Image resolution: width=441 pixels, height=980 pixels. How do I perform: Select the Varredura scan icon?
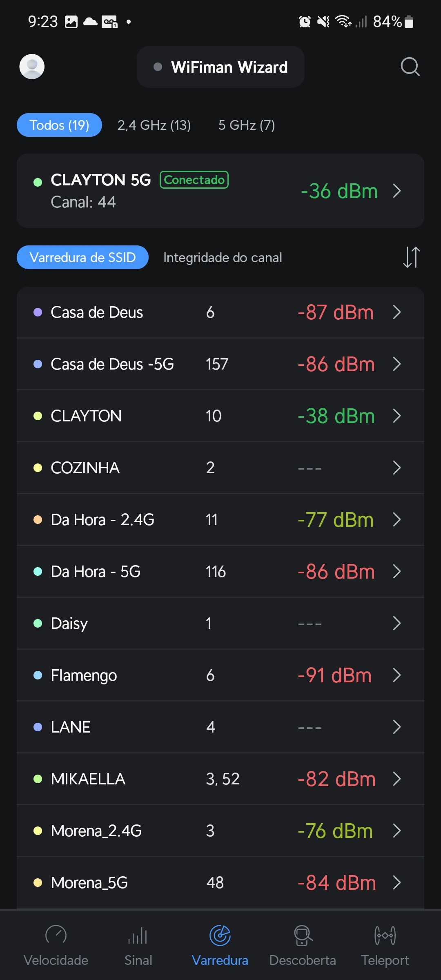click(x=220, y=935)
